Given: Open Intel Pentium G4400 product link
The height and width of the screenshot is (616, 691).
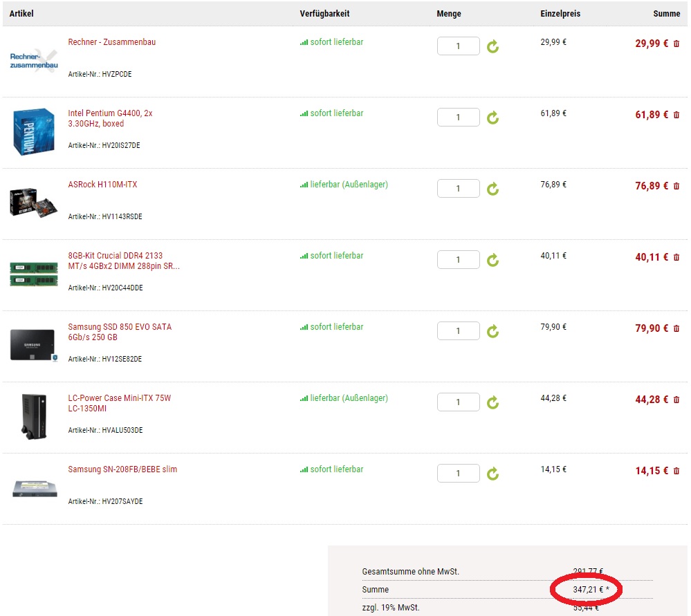Looking at the screenshot, I should tap(110, 118).
